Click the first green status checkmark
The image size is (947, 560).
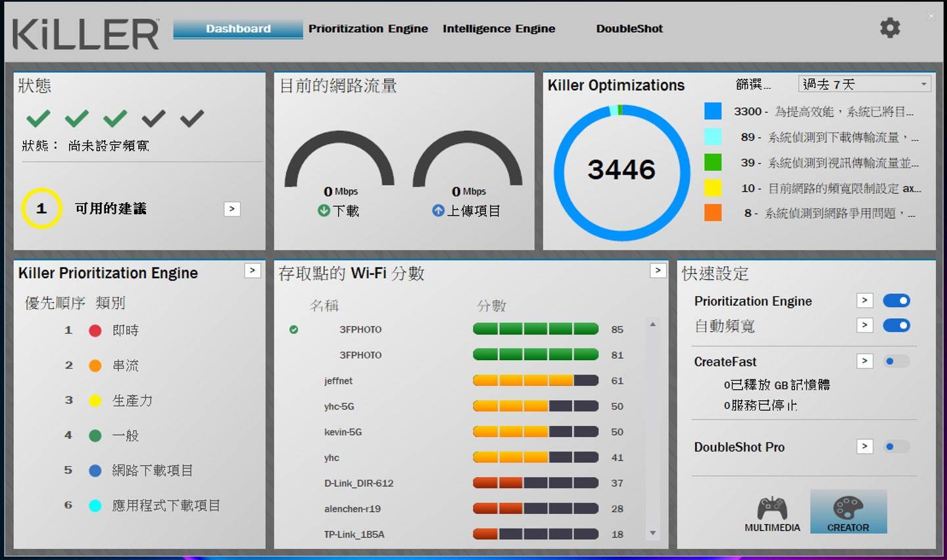(x=38, y=118)
